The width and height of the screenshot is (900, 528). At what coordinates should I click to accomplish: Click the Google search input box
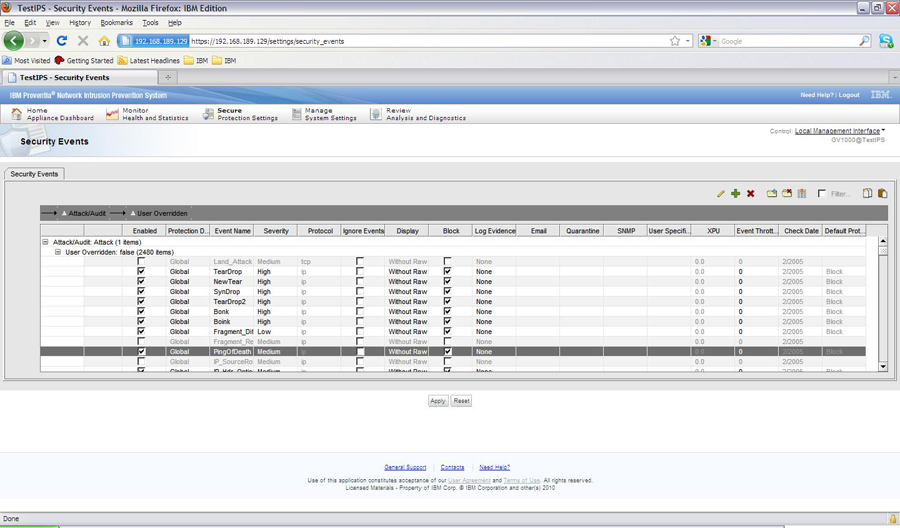coord(789,41)
